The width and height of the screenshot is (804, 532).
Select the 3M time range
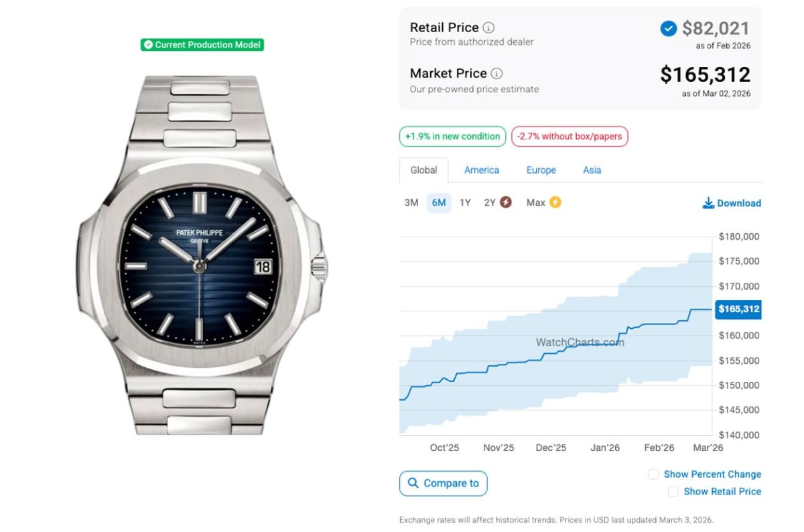(x=411, y=202)
